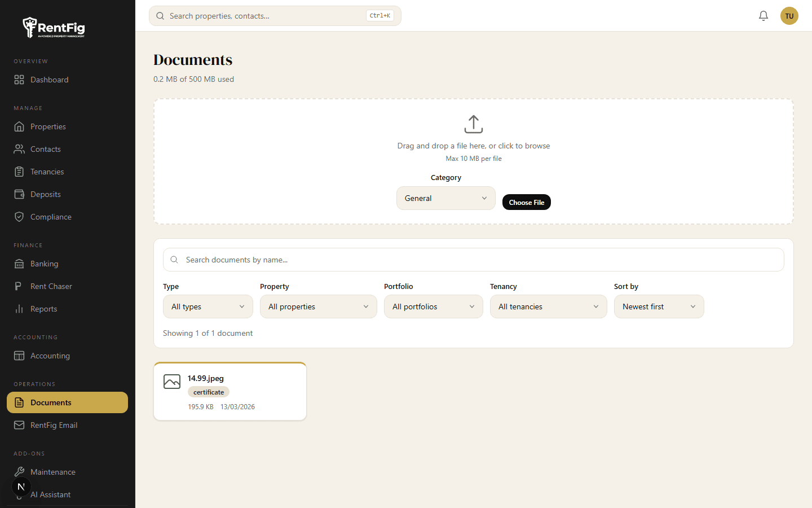
Task: Open the Contacts section
Action: 45,149
